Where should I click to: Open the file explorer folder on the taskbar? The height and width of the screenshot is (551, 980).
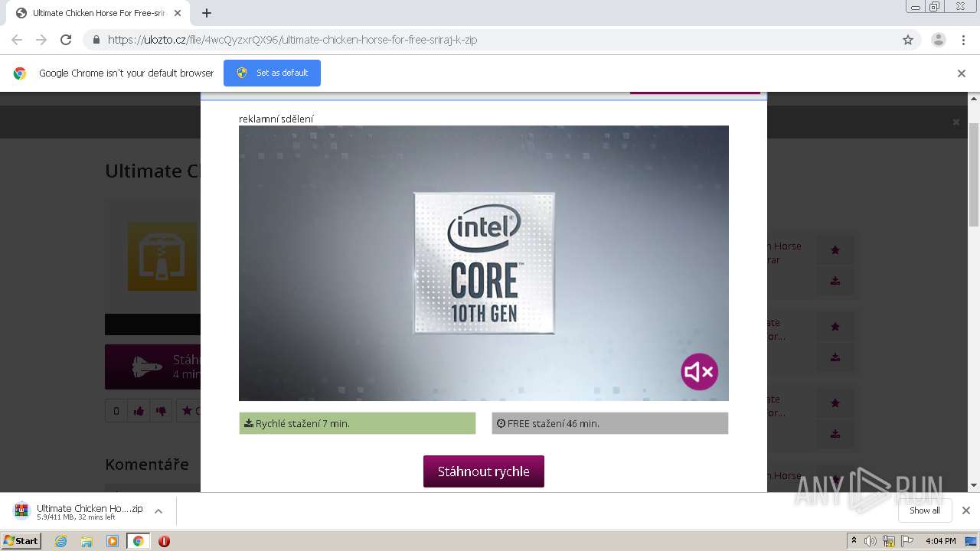[87, 541]
